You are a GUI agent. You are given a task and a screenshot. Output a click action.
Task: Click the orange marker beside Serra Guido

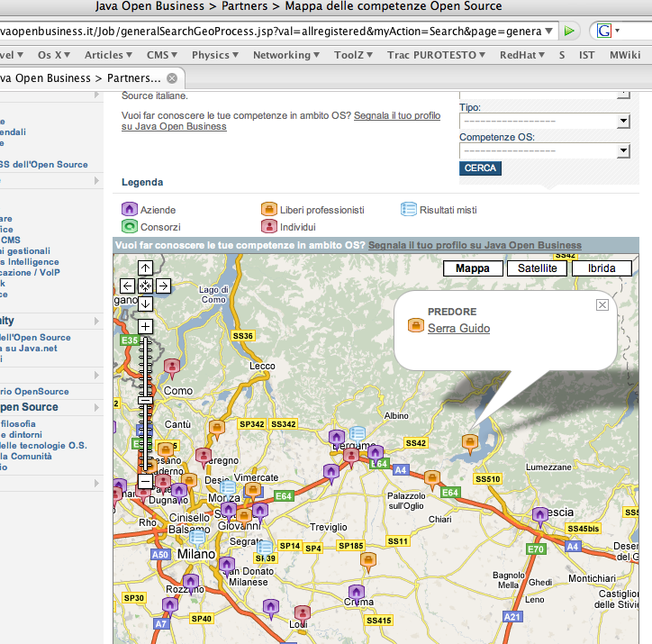pyautogui.click(x=415, y=326)
